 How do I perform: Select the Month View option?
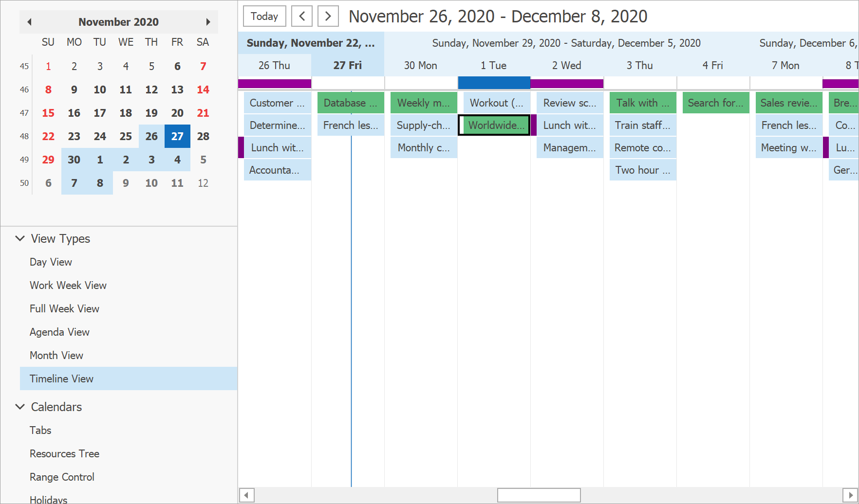click(x=56, y=355)
